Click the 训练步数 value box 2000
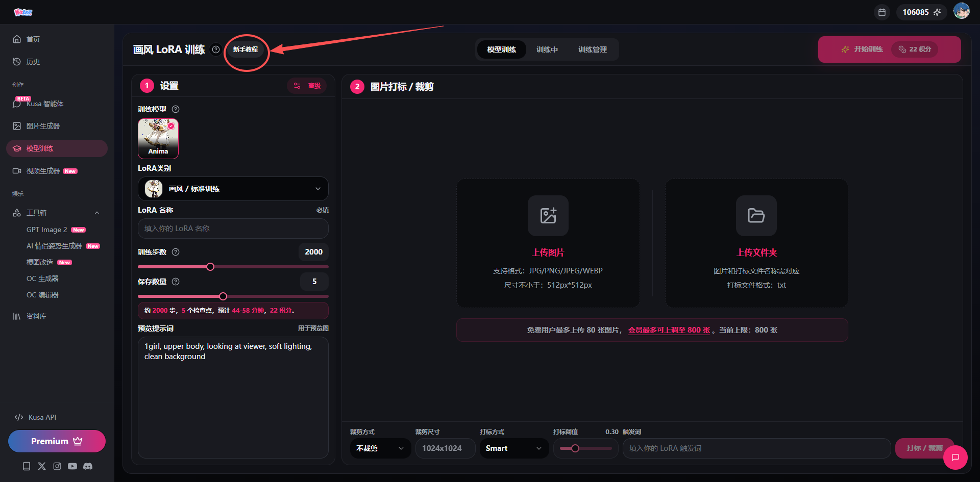980x482 pixels. pos(313,252)
